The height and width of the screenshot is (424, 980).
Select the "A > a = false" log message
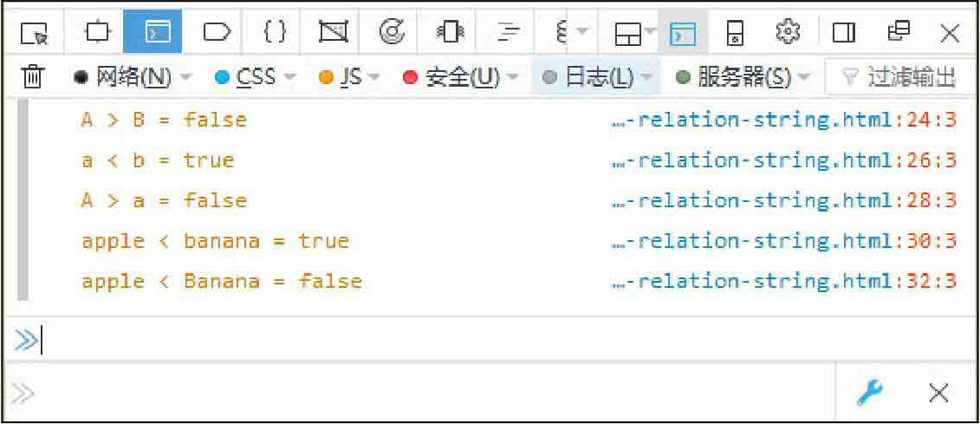pyautogui.click(x=164, y=200)
